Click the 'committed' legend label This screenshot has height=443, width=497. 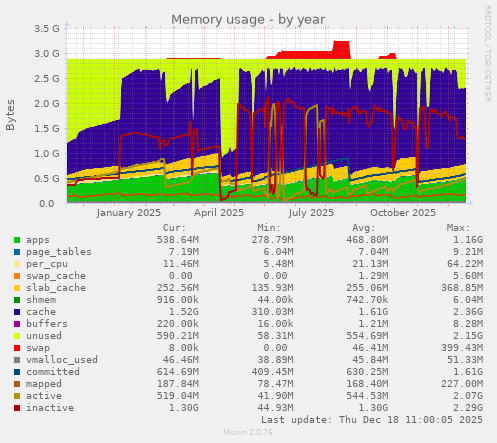[x=53, y=372]
